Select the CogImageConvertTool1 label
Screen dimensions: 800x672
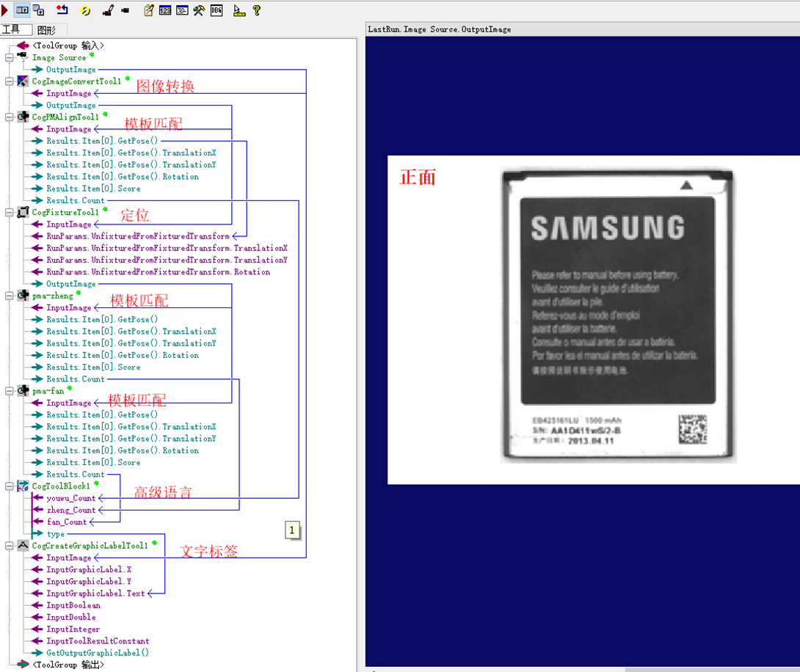coord(76,81)
